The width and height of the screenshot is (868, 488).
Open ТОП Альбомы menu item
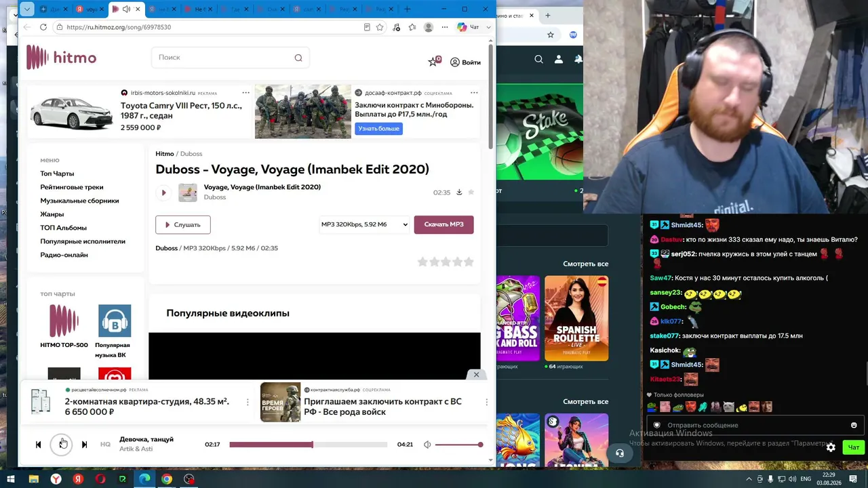pos(63,228)
